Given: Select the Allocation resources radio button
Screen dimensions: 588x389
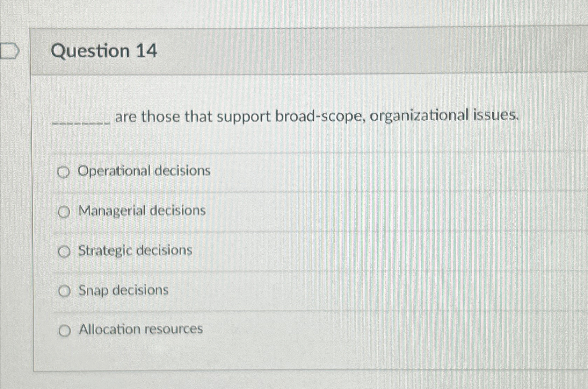Looking at the screenshot, I should (64, 330).
